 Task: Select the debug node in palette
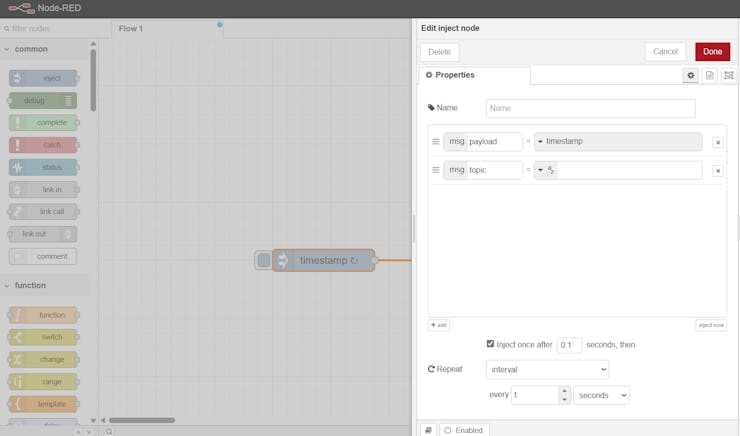43,100
